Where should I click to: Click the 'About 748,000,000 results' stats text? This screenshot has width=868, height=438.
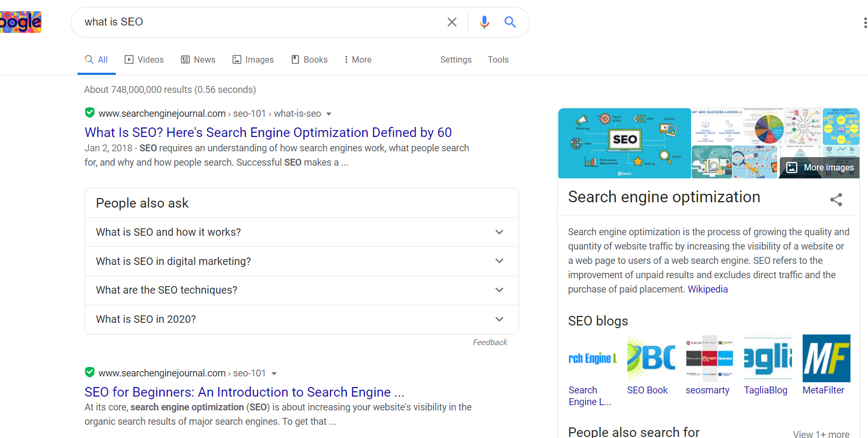point(170,90)
